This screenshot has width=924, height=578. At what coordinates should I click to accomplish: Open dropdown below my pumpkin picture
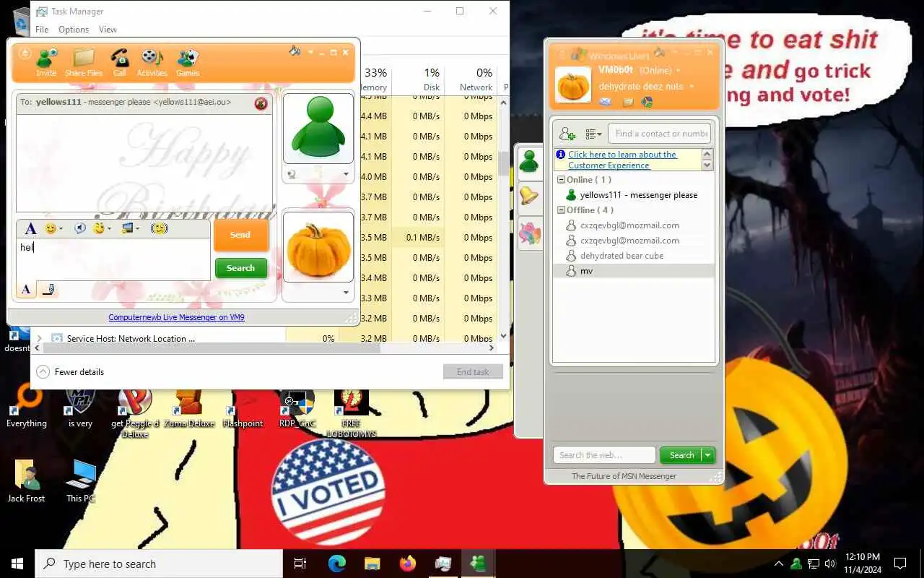(x=346, y=293)
